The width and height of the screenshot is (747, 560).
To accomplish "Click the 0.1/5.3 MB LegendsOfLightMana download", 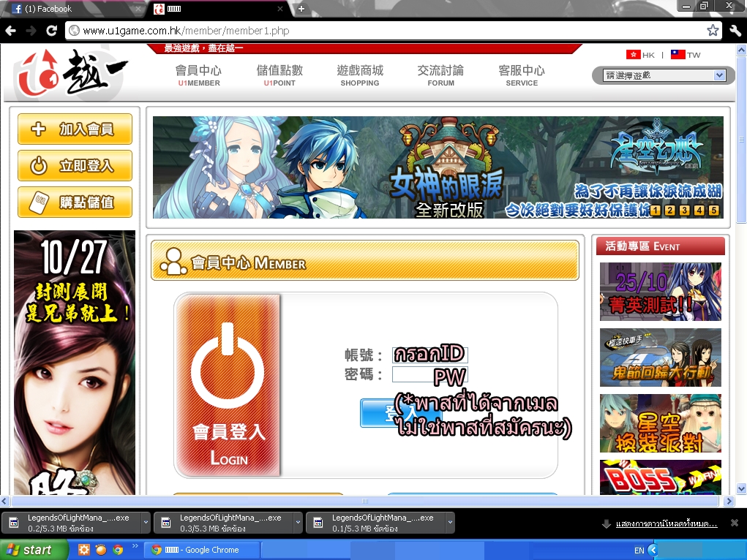I will click(x=376, y=523).
